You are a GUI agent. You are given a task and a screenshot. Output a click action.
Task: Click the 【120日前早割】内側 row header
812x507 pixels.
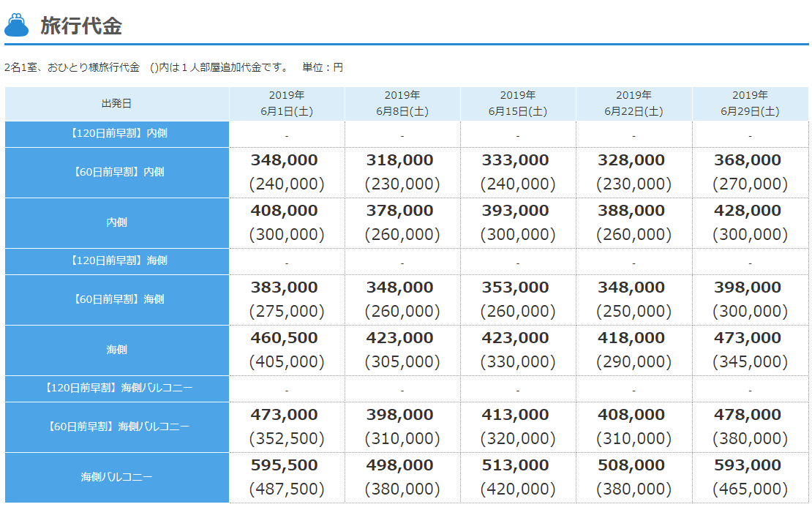point(117,134)
